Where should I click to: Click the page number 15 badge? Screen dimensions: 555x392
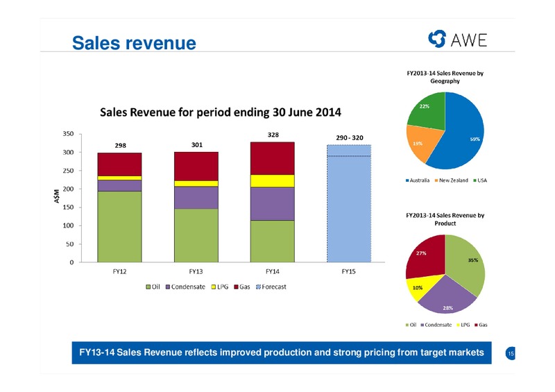coord(511,353)
